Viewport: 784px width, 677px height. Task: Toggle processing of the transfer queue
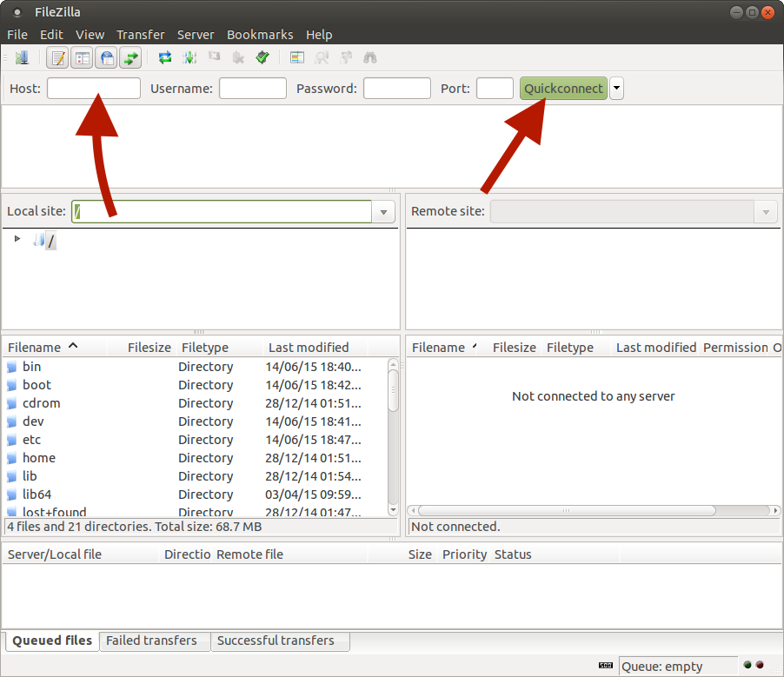coord(189,57)
